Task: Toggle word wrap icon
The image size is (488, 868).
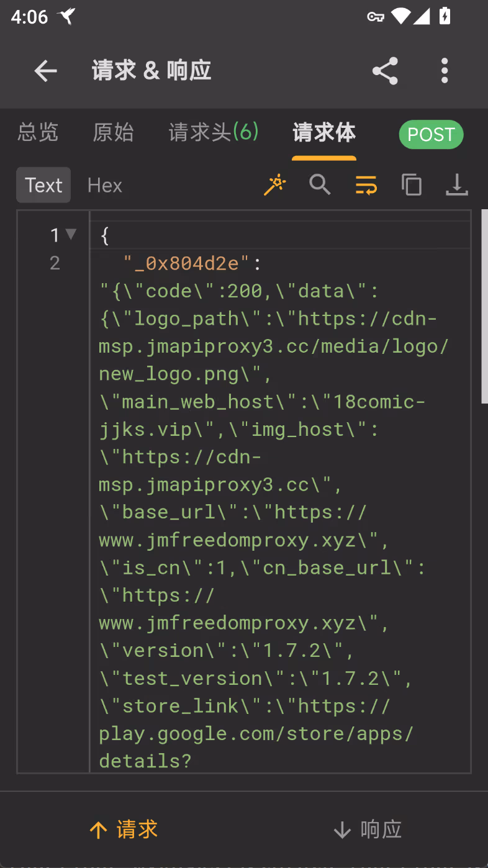Action: click(366, 185)
